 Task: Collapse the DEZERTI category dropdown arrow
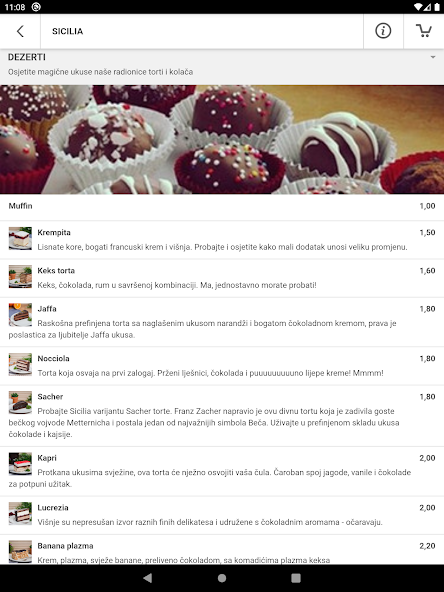(433, 57)
